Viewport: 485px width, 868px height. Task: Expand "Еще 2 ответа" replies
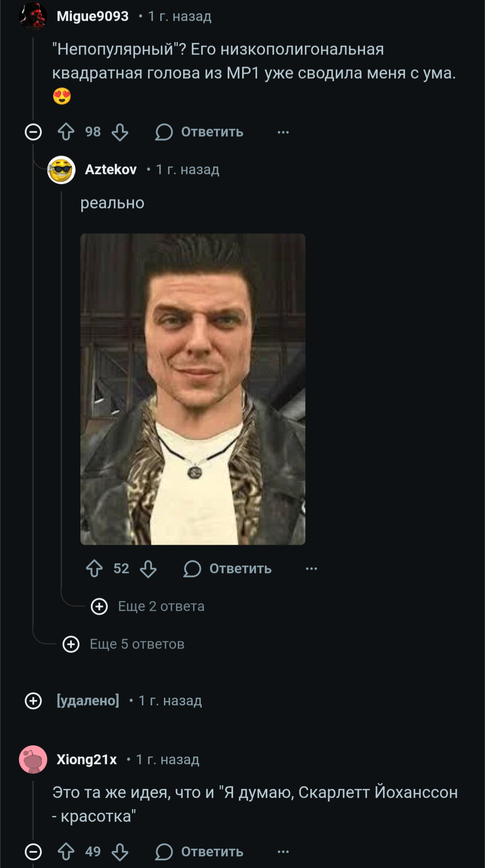(99, 606)
